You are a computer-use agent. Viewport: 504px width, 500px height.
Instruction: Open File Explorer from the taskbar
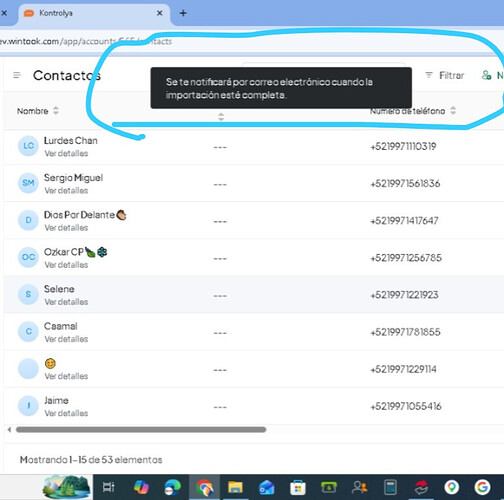[235, 487]
